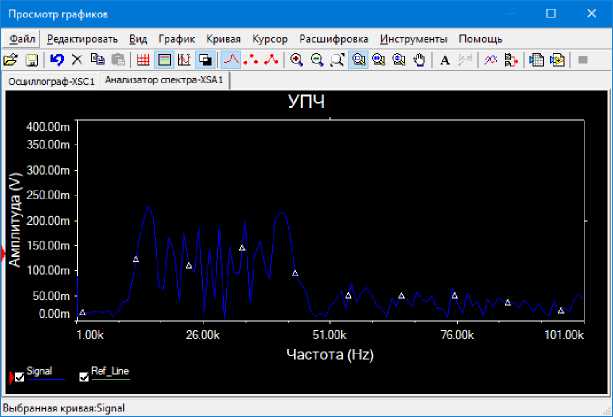Undo the last action with the blue arrow
The height and width of the screenshot is (417, 613).
click(57, 60)
